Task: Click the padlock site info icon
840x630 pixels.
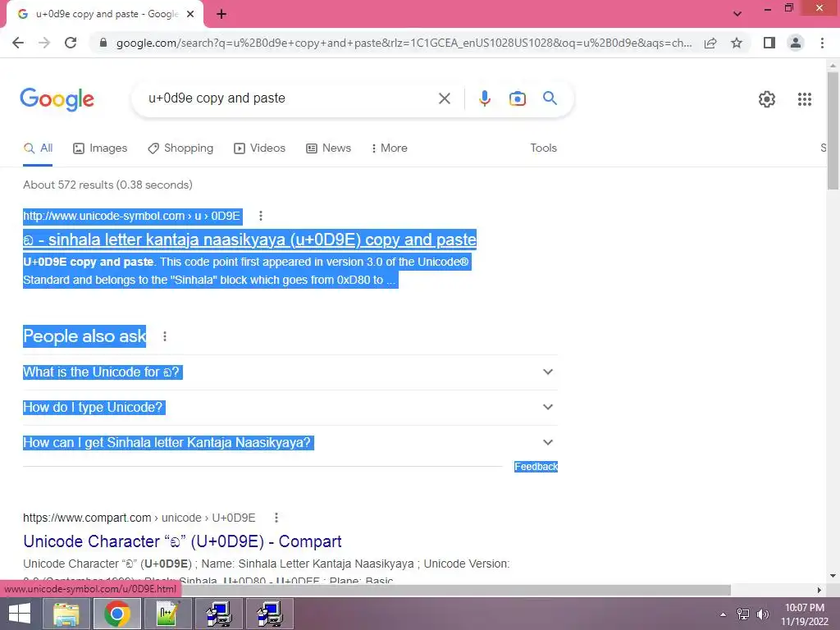Action: pyautogui.click(x=103, y=43)
